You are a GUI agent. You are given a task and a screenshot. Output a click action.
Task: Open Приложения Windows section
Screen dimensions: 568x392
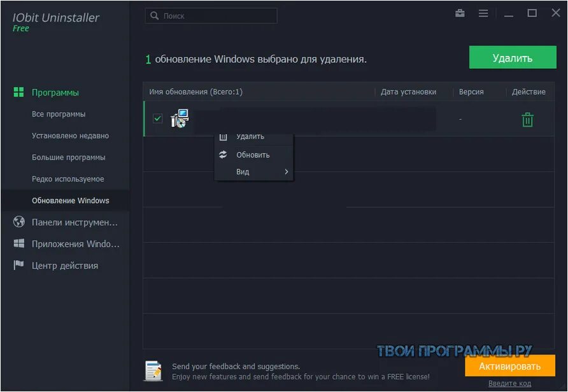point(75,244)
